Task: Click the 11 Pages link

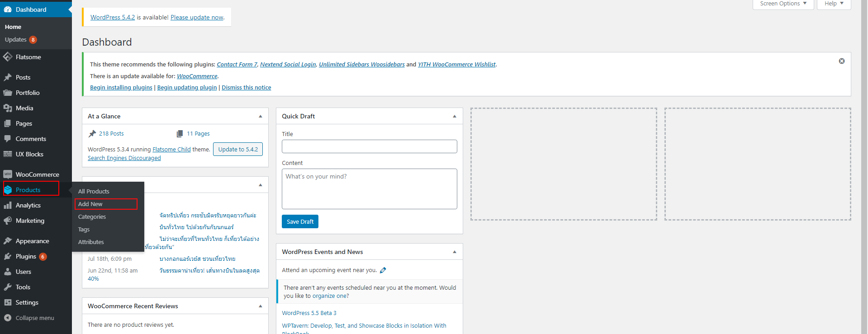Action: tap(198, 133)
